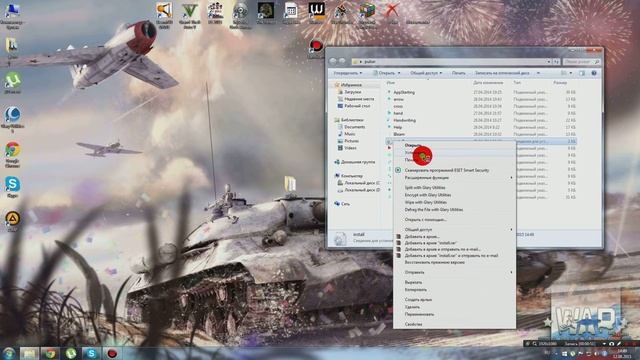Open Explorer help question-mark icon
This screenshot has height=360, width=640.
tap(594, 73)
